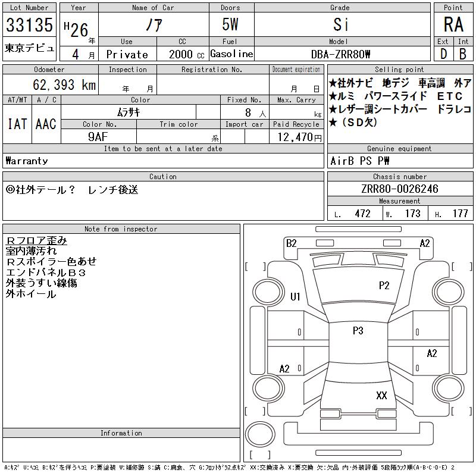Click the XX mark on the rear panel
The height and width of the screenshot is (476, 476).
381,395
